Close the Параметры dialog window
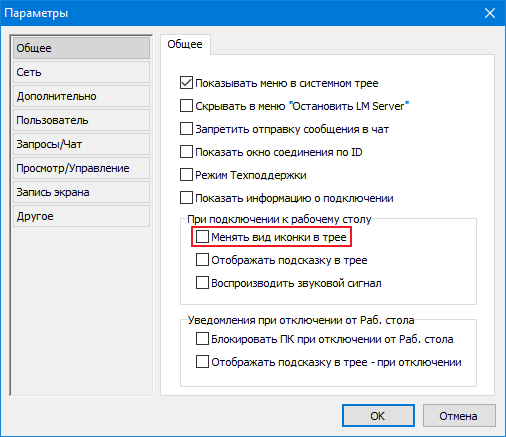506x437 pixels. 490,13
